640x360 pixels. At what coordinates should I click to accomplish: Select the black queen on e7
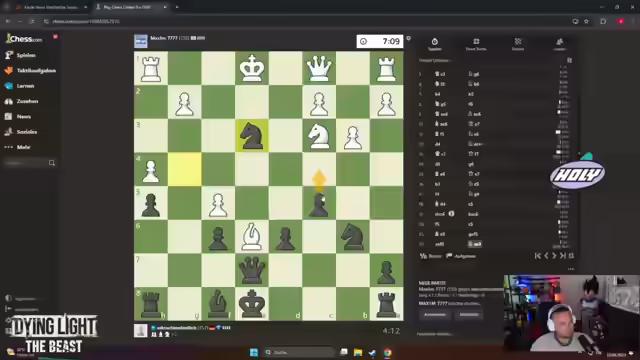pyautogui.click(x=252, y=270)
